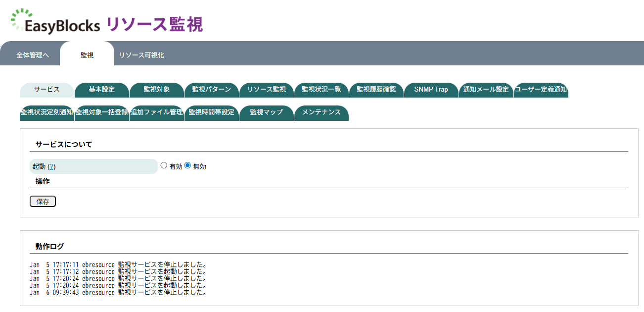Open the 通知メール設定 tab
The height and width of the screenshot is (312, 644).
coord(486,90)
